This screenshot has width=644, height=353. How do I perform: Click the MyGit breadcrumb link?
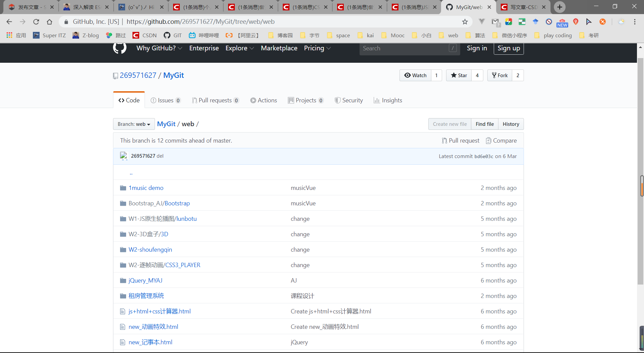[166, 124]
